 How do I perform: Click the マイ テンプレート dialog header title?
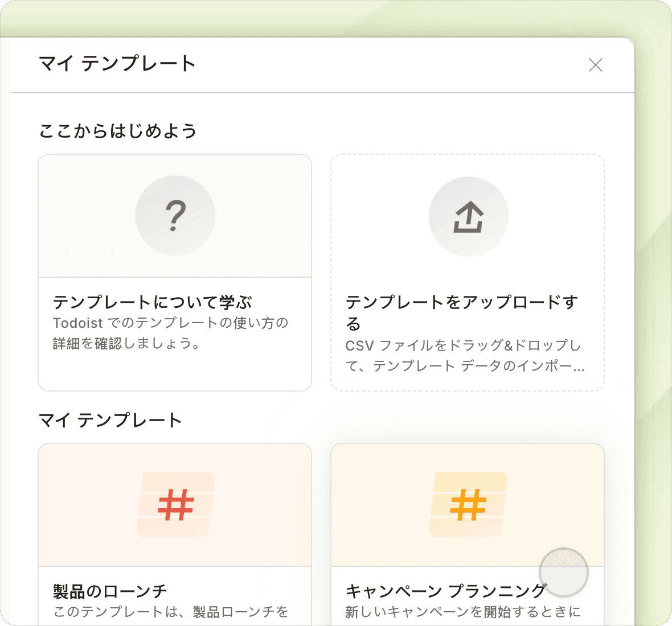pos(117,63)
